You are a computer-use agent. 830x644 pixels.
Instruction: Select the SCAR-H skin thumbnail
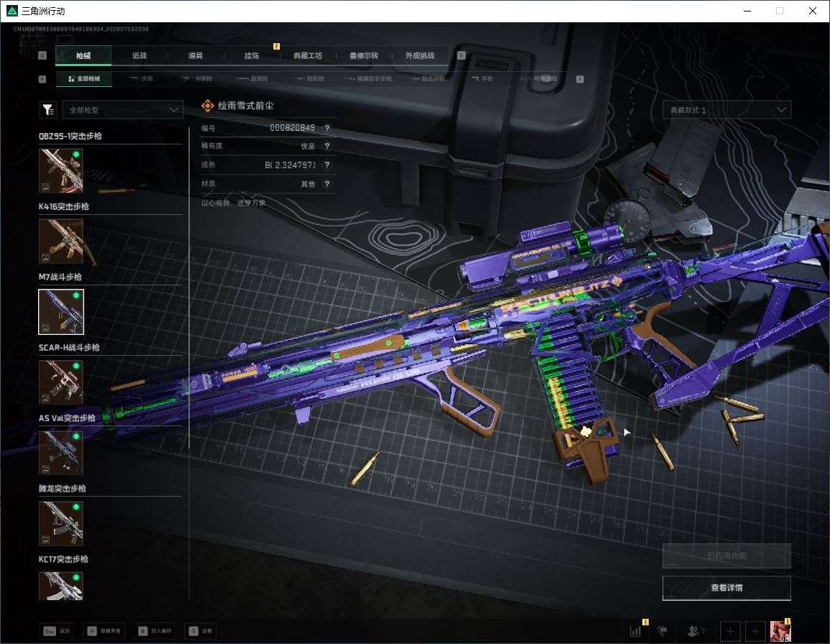[61, 382]
